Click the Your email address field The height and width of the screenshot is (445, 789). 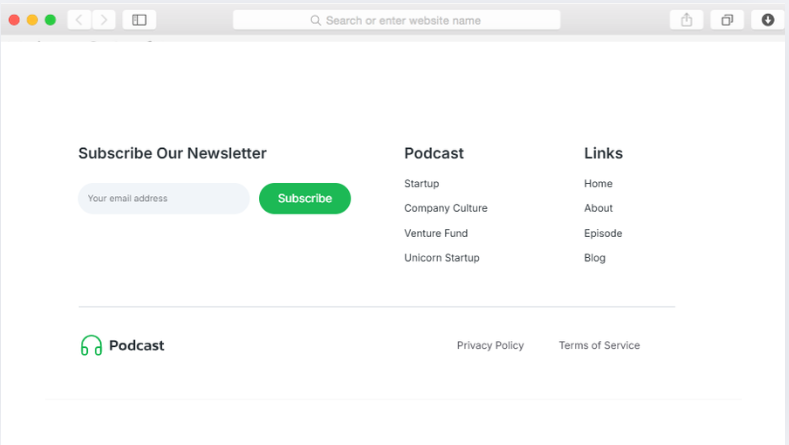pos(163,198)
